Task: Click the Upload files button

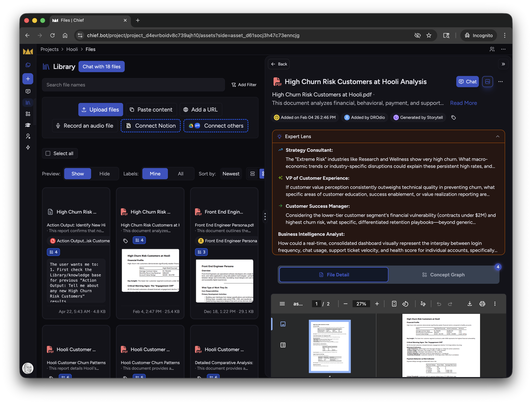Action: (101, 110)
